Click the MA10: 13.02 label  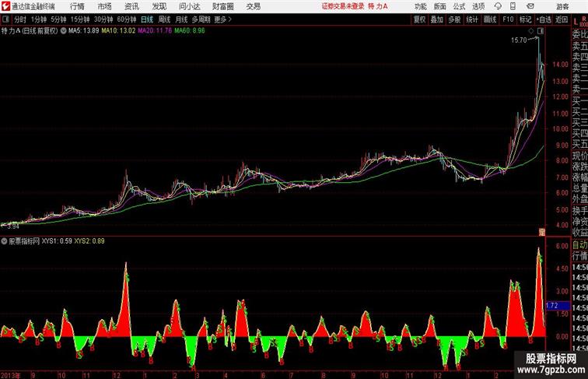point(118,31)
